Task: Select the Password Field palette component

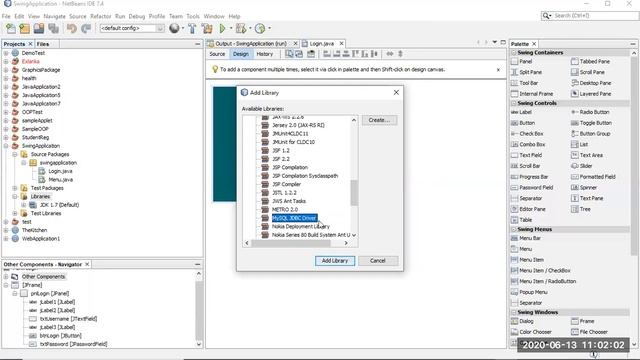Action: pyautogui.click(x=532, y=187)
